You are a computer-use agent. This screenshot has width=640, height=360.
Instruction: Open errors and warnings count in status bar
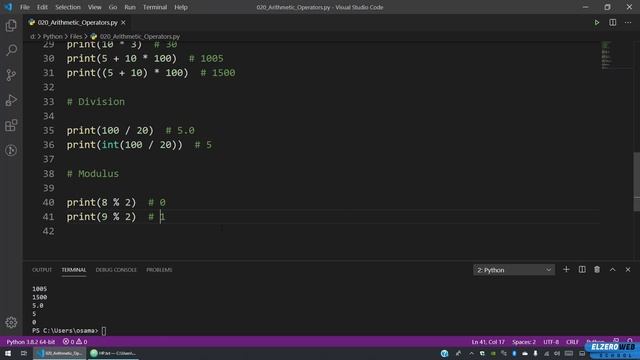coord(75,342)
